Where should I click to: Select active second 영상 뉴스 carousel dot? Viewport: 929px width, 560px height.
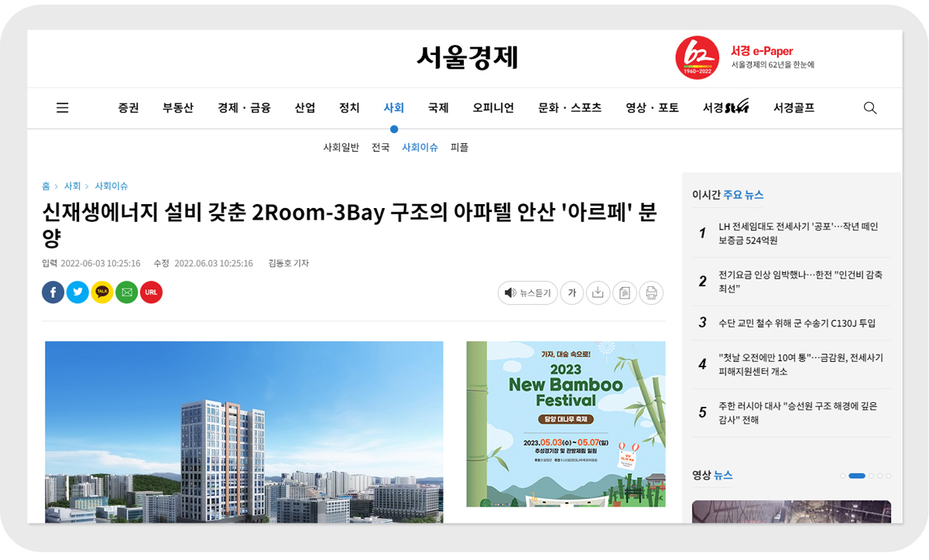(x=857, y=476)
